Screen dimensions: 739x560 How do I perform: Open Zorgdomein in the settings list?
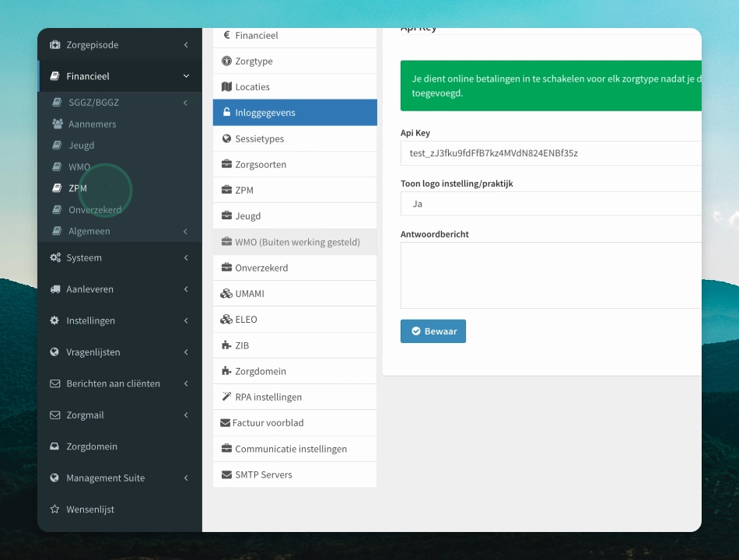[x=295, y=371]
